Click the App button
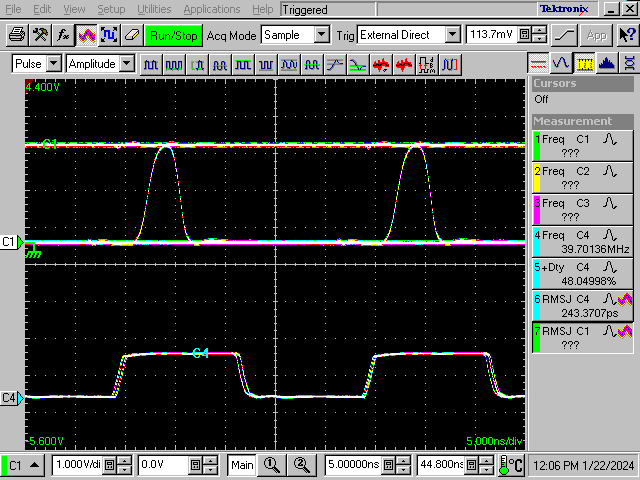The height and width of the screenshot is (480, 640). point(596,36)
